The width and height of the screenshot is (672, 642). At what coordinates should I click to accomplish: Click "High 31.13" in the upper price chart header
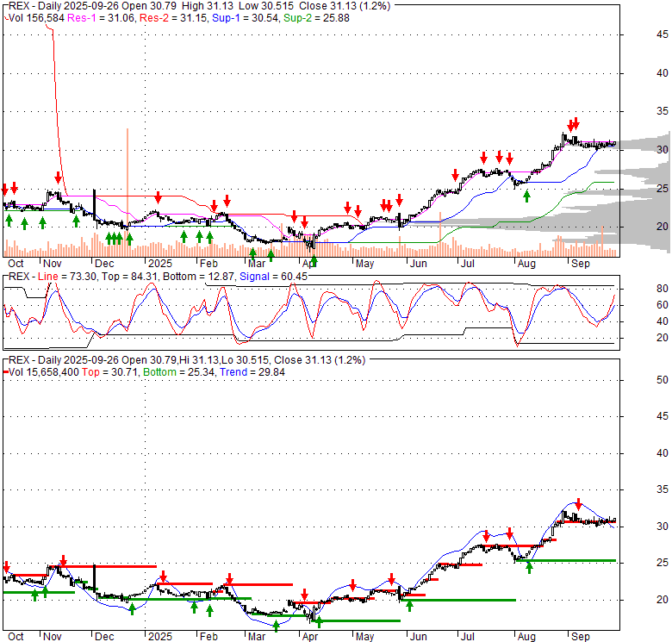[x=208, y=6]
